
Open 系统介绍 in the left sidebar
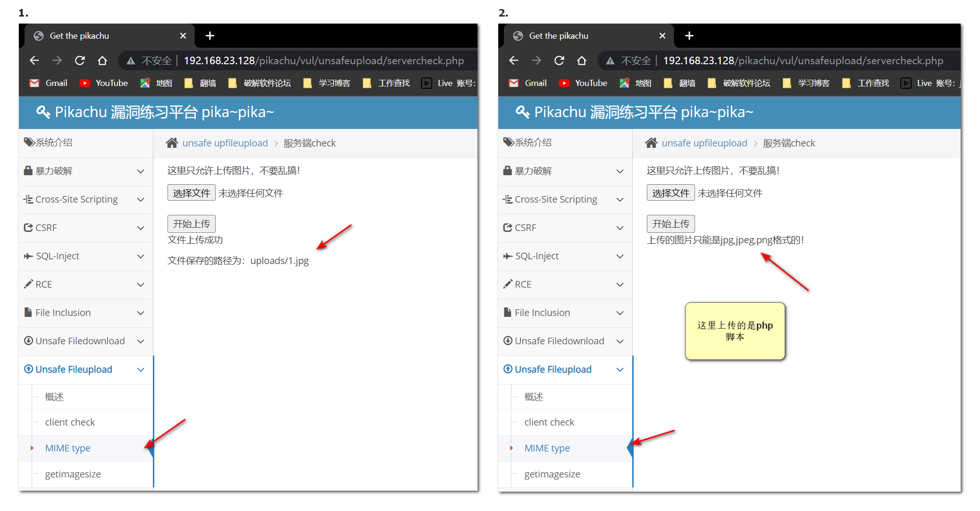click(x=53, y=143)
